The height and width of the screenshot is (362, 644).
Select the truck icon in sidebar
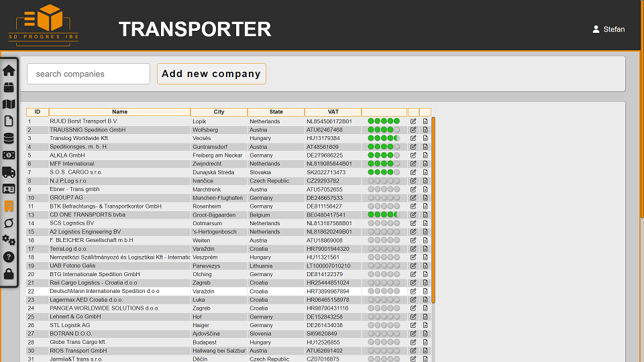tap(9, 172)
